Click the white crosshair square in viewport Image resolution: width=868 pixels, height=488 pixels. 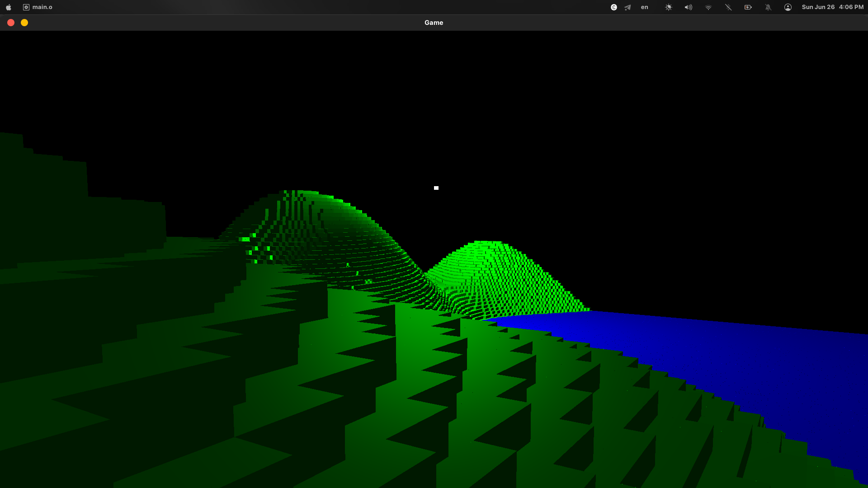[x=436, y=188]
